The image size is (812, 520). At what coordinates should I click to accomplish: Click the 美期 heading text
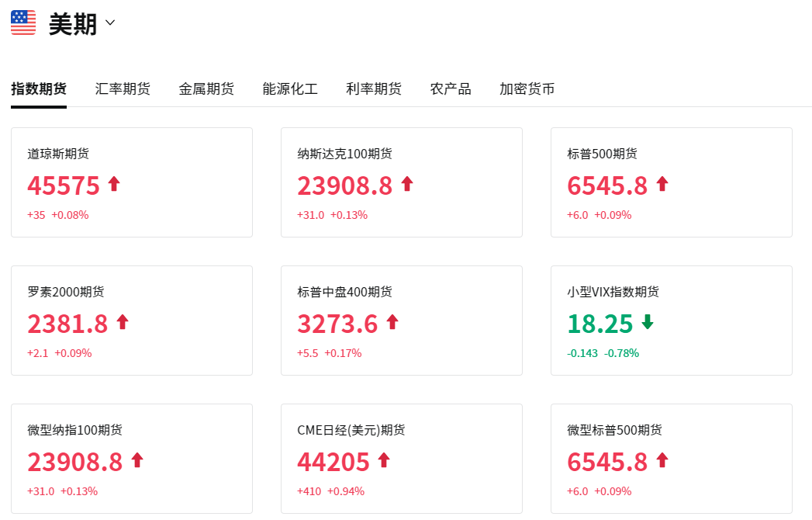(72, 24)
